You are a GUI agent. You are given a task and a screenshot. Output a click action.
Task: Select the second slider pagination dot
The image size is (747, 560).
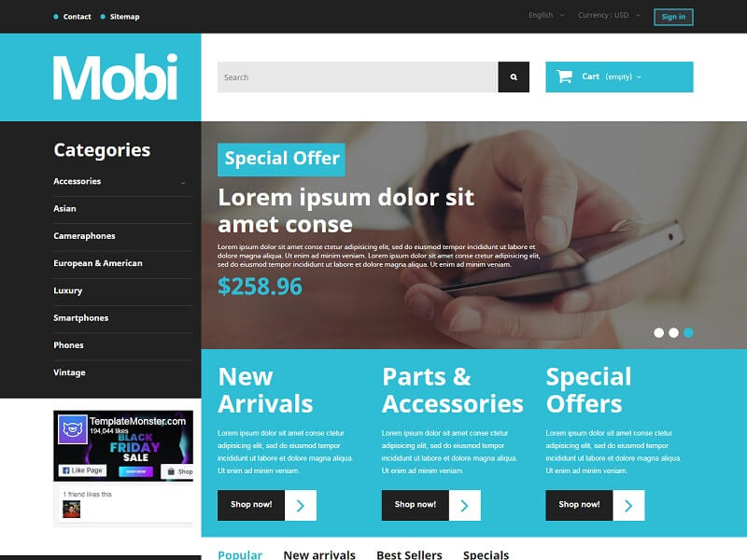point(673,333)
